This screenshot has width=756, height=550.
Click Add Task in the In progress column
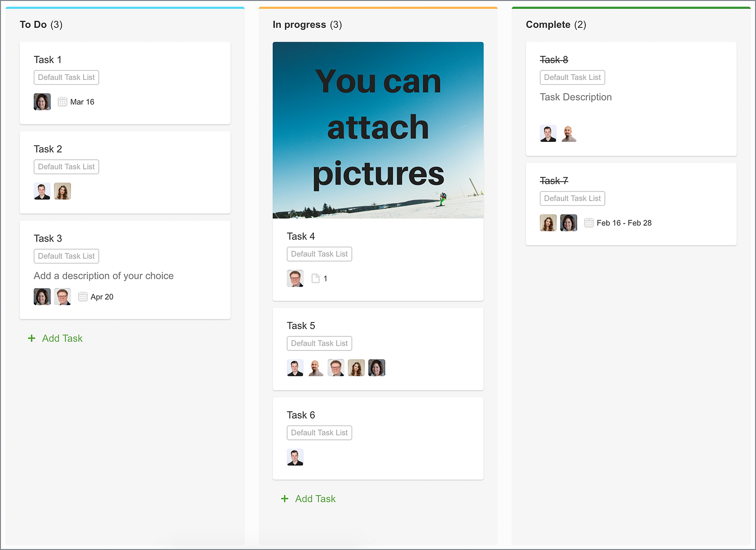coord(315,498)
